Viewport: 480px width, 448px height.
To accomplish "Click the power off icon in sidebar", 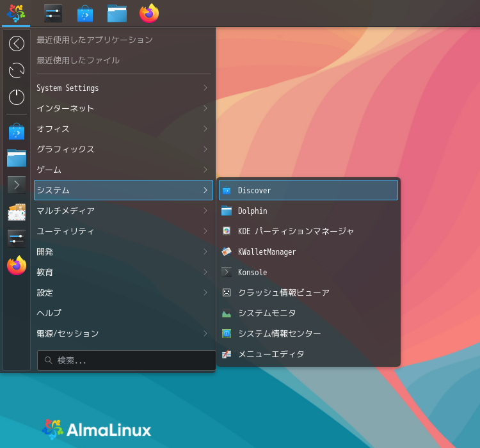I will tap(17, 97).
